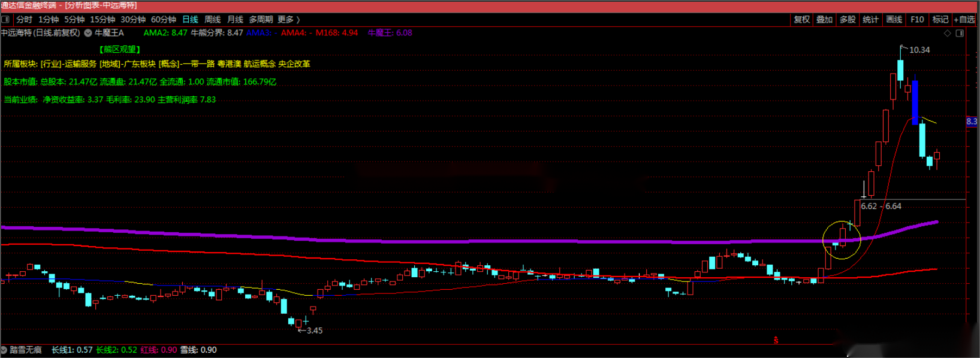Open the F10 company info button
This screenshot has height=358, width=980.
[x=917, y=19]
